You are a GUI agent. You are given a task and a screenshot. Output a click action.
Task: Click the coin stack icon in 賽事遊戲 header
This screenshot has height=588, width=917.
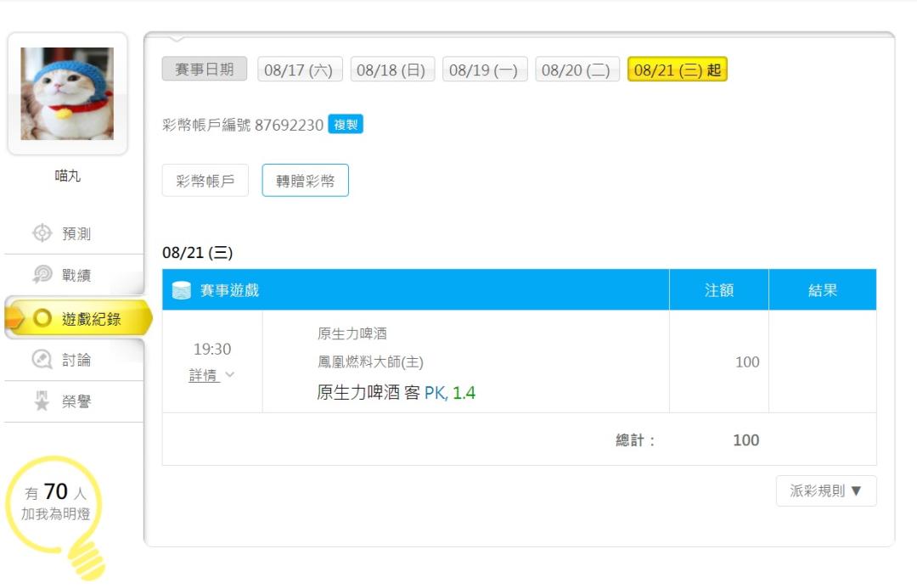tap(182, 290)
